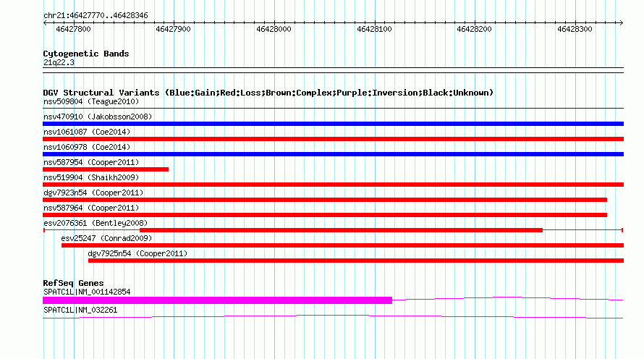Image resolution: width=644 pixels, height=359 pixels.
Task: Click the blue bar under nsv470910
Action: click(333, 124)
